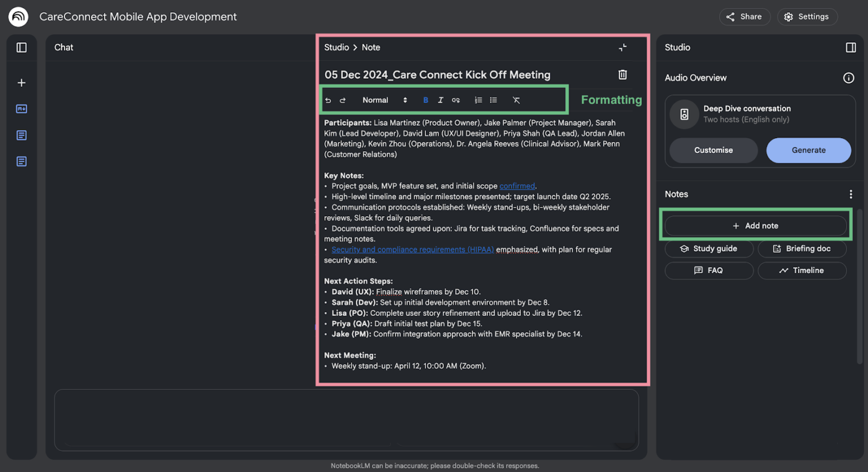Click the 'Next Action Steps:' heading
Image resolution: width=868 pixels, height=472 pixels.
(358, 281)
